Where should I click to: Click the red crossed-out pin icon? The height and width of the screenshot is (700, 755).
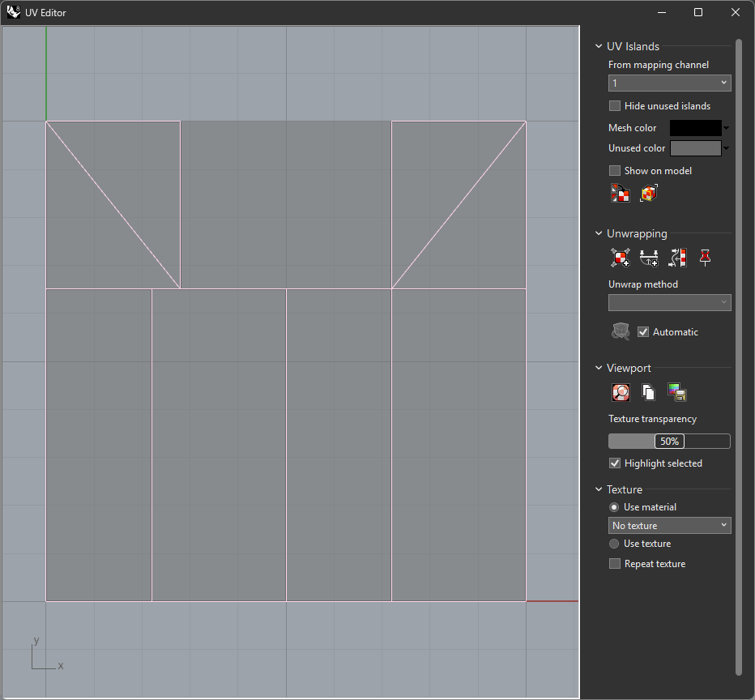pyautogui.click(x=706, y=258)
